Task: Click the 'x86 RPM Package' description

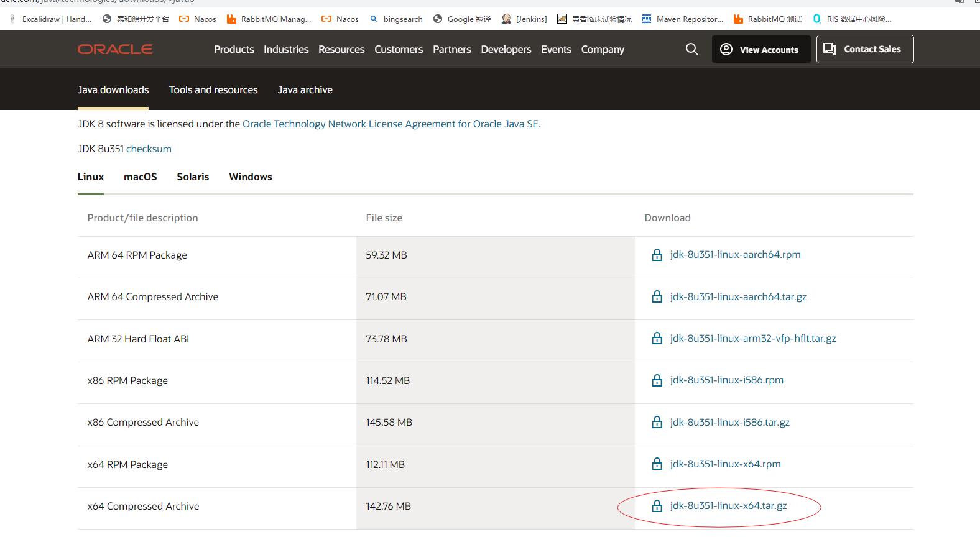Action: (x=127, y=380)
